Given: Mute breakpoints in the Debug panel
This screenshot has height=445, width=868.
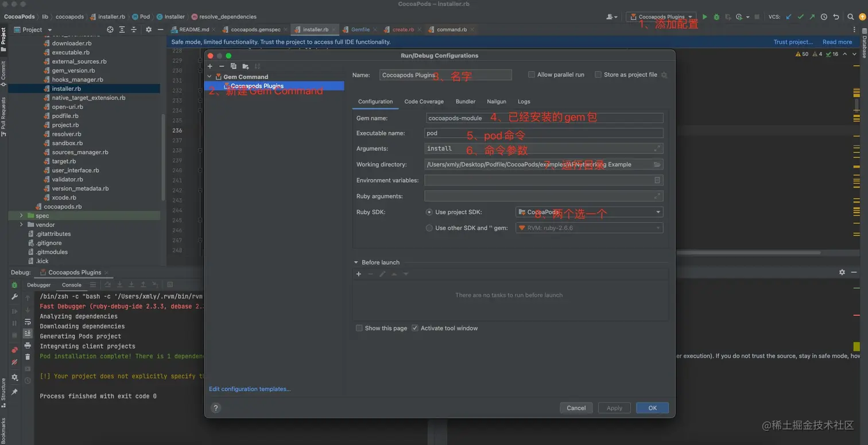Looking at the screenshot, I should click(x=14, y=362).
